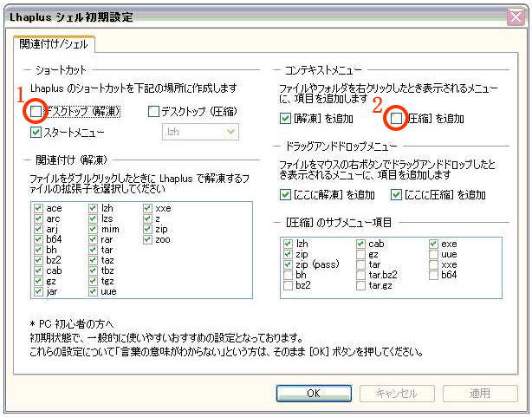Uncheck the jar file association
The image size is (532, 417).
pos(38,291)
